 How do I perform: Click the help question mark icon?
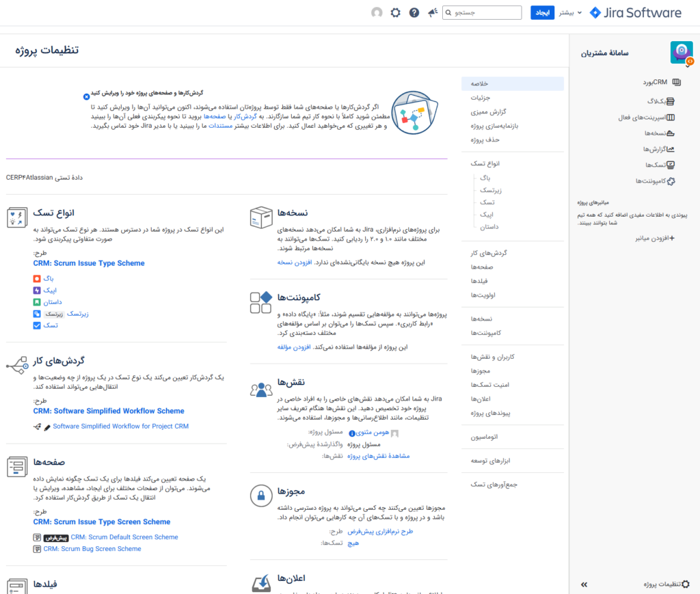[x=414, y=12]
